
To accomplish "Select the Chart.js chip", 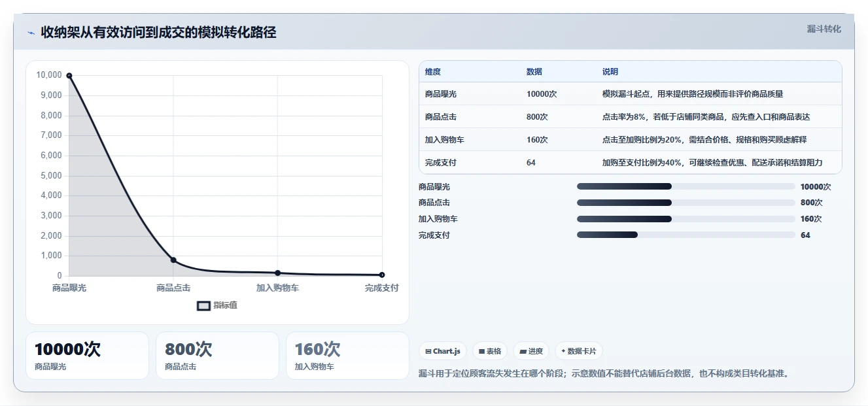I will (x=443, y=351).
